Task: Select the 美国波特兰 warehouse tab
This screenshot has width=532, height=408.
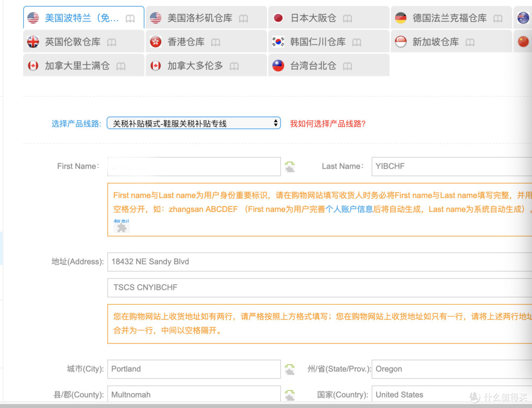Action: 83,17
